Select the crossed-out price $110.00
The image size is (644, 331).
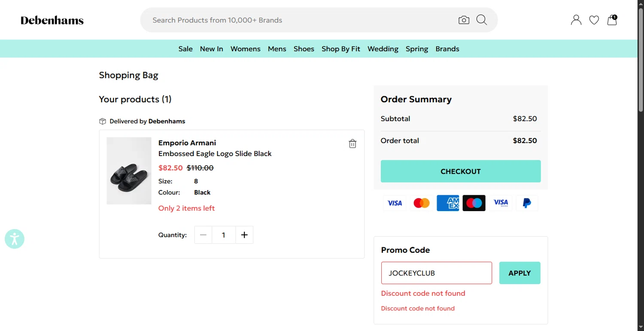[x=200, y=168]
